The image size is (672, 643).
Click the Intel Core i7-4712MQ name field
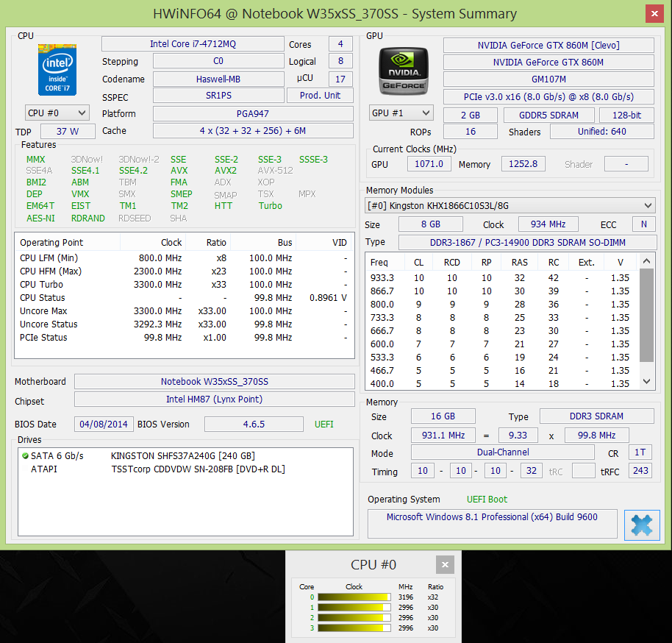pos(193,44)
